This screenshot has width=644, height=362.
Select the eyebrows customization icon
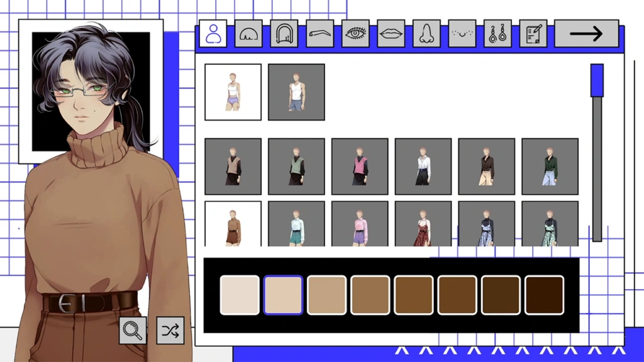click(x=319, y=35)
